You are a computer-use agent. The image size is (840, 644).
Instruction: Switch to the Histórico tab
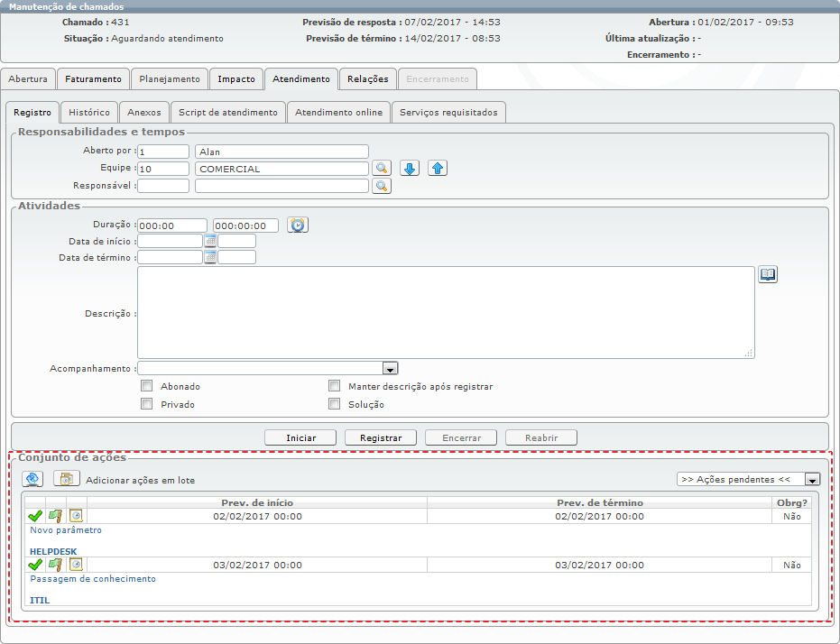[x=89, y=113]
